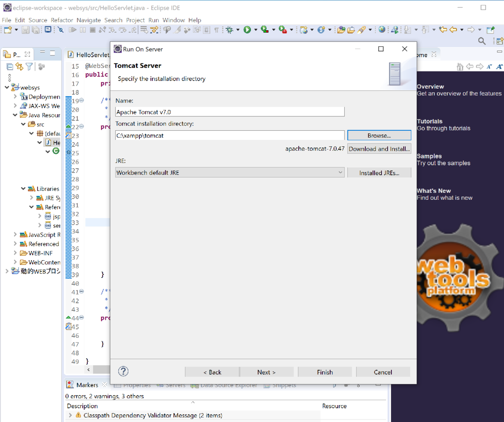Open the File menu
The width and height of the screenshot is (504, 422).
(x=6, y=20)
